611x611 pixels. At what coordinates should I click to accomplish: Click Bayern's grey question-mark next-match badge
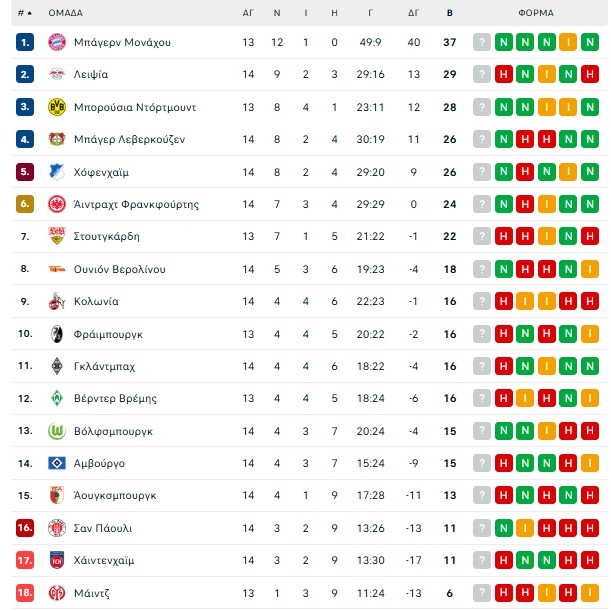tap(482, 42)
